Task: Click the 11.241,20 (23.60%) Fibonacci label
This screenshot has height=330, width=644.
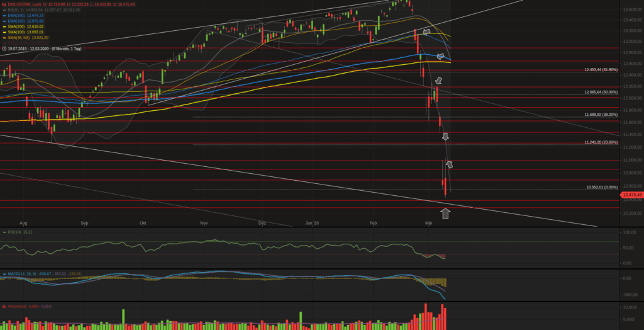Action: point(601,142)
